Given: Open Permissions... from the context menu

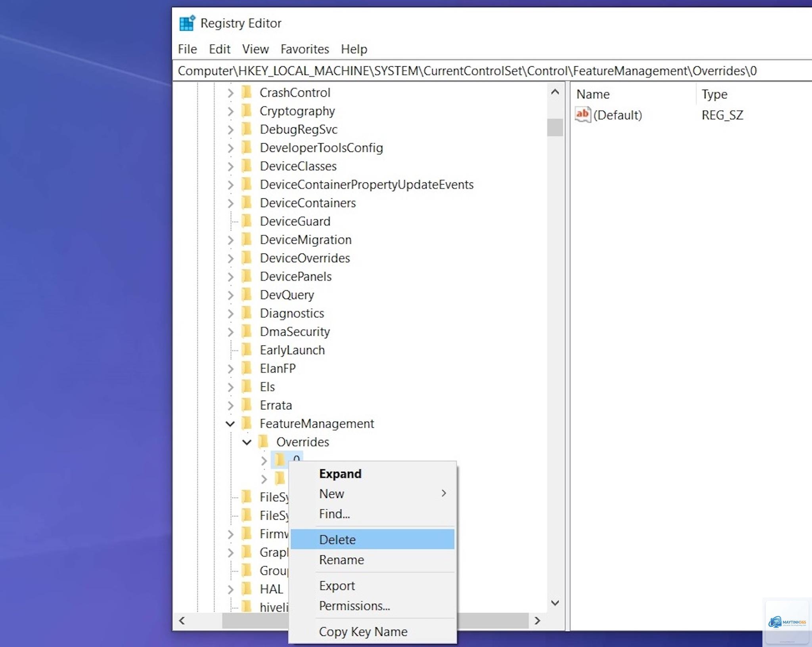Looking at the screenshot, I should pyautogui.click(x=372, y=606).
